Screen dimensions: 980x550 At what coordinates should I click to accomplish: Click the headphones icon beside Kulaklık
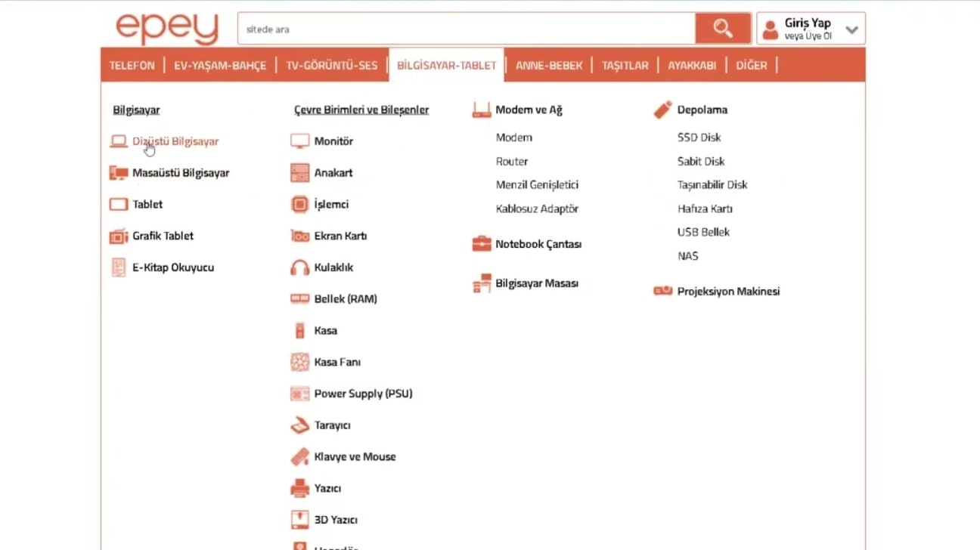(300, 267)
